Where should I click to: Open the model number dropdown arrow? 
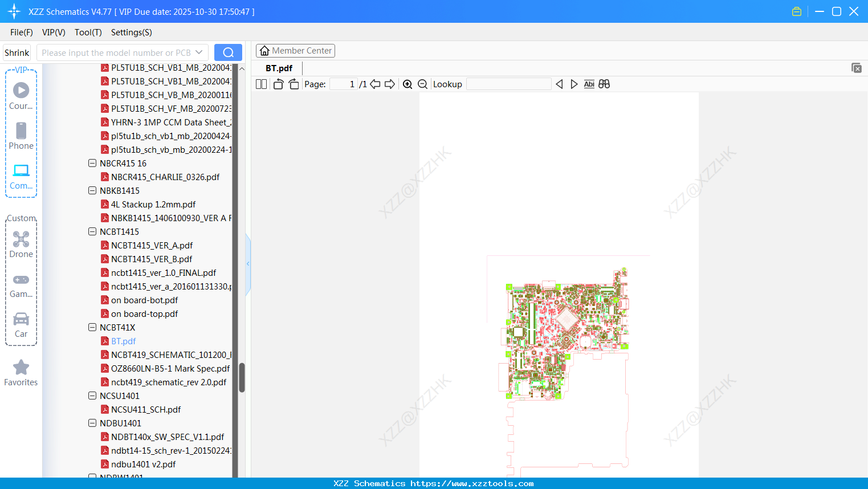tap(199, 52)
